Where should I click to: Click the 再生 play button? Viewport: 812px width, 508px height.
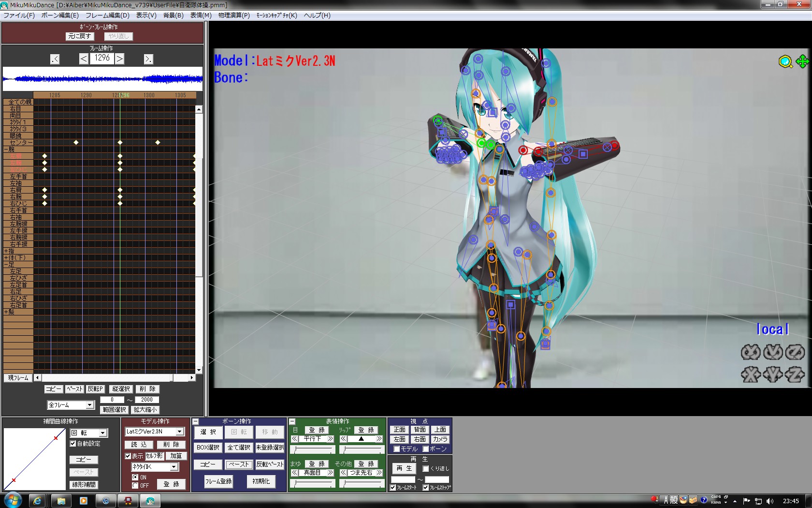(x=404, y=468)
